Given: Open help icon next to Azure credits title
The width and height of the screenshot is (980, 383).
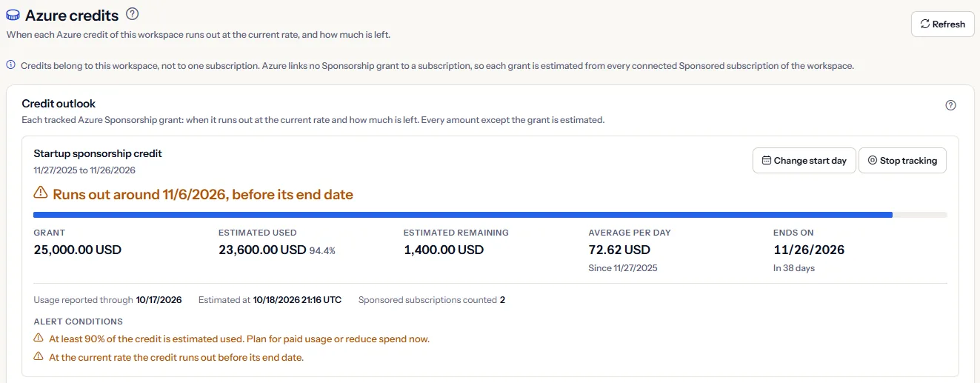Looking at the screenshot, I should (x=133, y=14).
